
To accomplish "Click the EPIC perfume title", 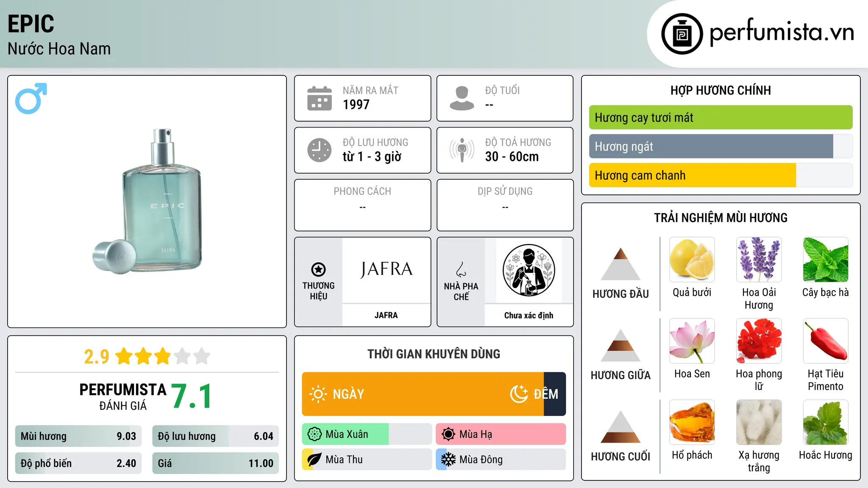I will coord(31,24).
